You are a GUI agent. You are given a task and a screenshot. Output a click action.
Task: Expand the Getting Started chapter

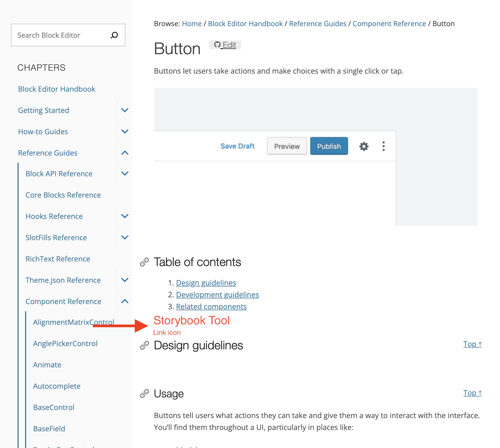pyautogui.click(x=124, y=110)
